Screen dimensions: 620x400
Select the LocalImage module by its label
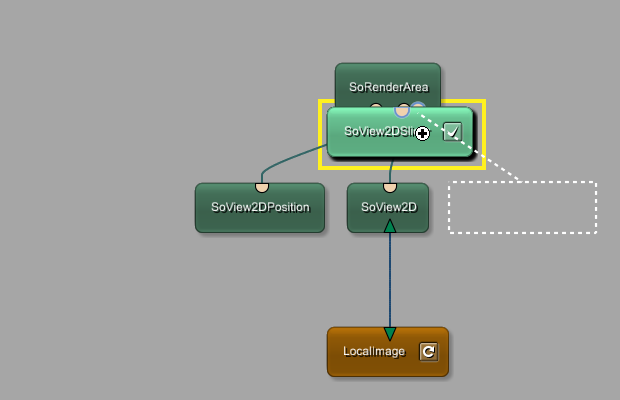pos(372,352)
